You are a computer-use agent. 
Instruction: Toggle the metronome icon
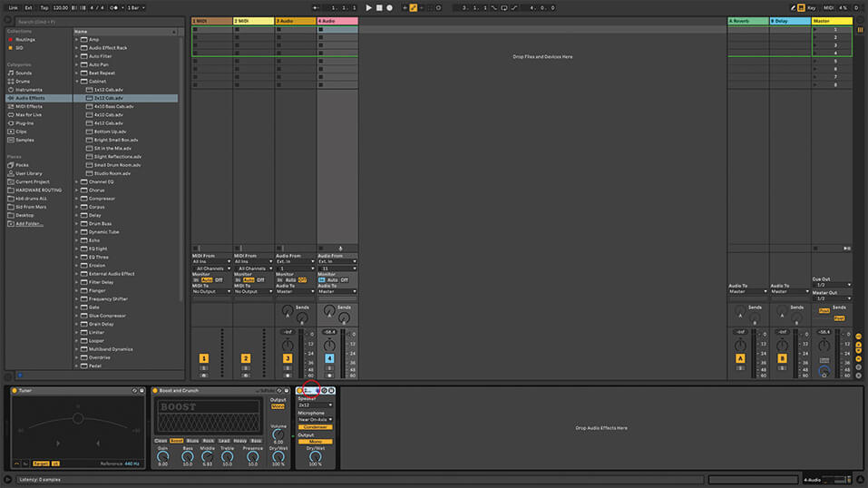tap(115, 8)
